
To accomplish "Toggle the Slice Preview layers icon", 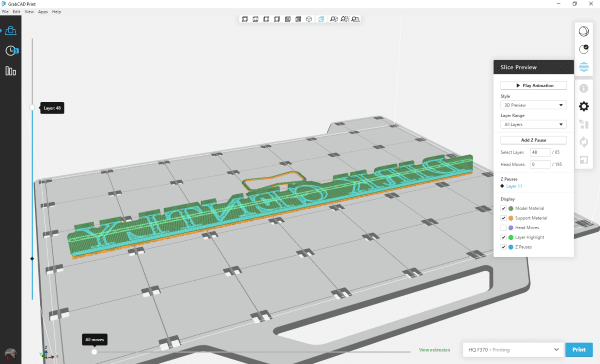I will point(584,67).
